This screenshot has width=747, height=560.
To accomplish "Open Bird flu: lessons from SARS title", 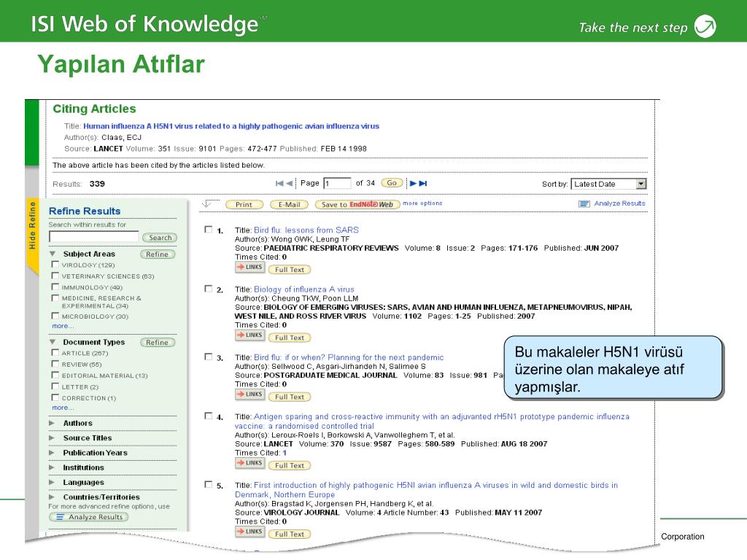I will pos(306,230).
